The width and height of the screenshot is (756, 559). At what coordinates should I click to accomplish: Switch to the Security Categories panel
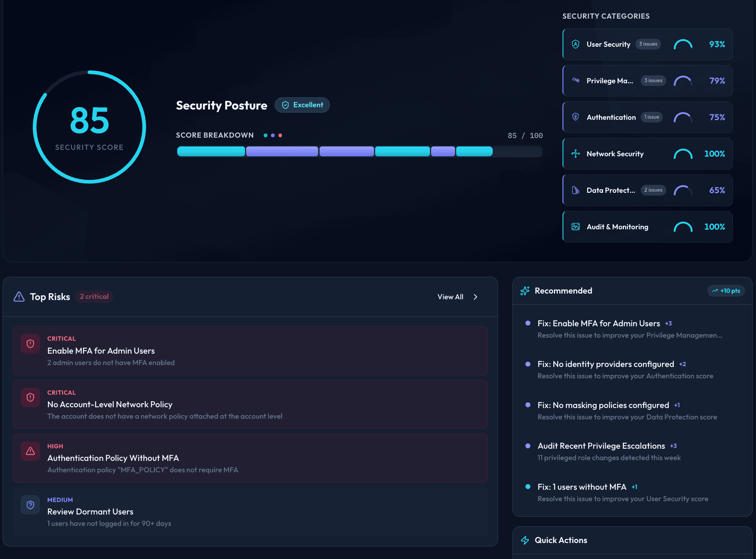[606, 16]
